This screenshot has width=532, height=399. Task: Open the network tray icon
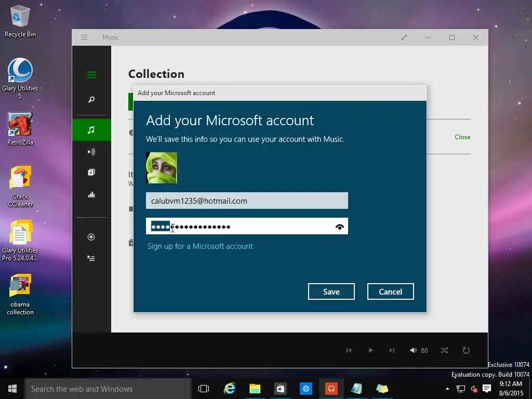click(x=460, y=389)
